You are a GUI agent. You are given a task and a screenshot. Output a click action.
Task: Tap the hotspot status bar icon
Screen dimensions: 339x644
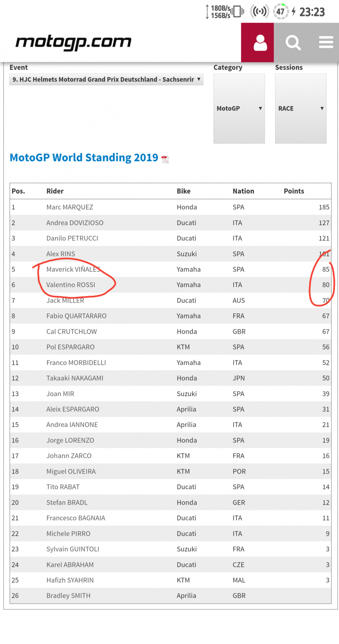(x=259, y=12)
